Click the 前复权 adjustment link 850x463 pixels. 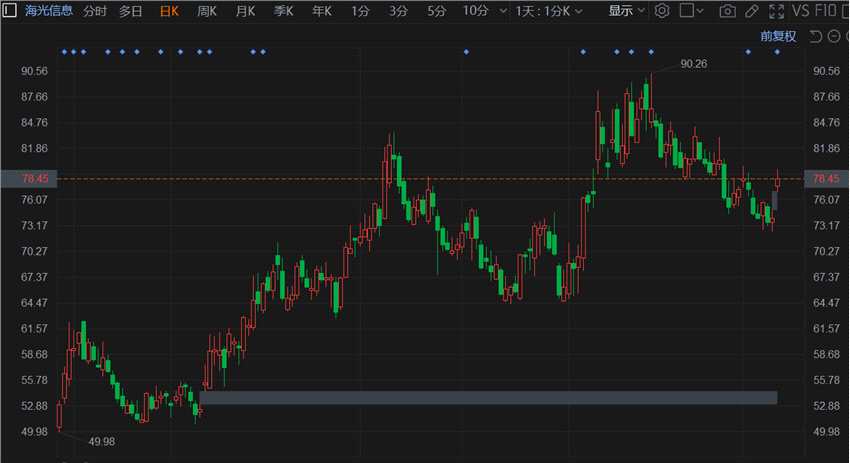pyautogui.click(x=778, y=36)
